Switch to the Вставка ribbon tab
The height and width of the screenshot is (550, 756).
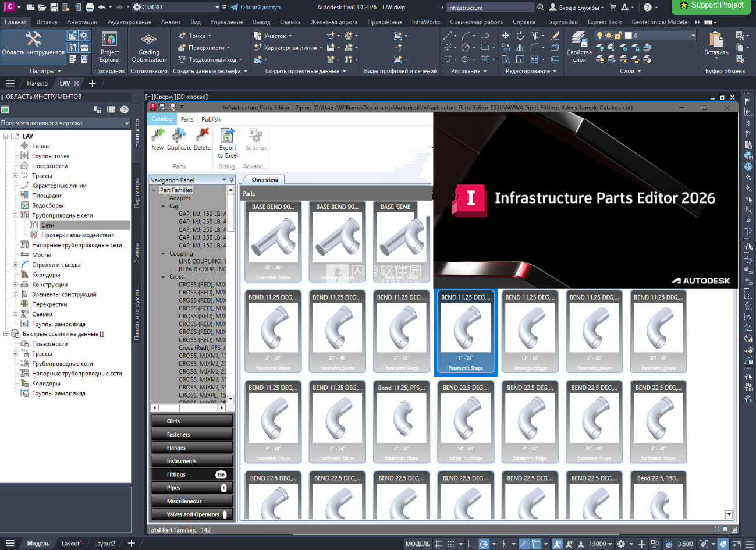(x=47, y=22)
